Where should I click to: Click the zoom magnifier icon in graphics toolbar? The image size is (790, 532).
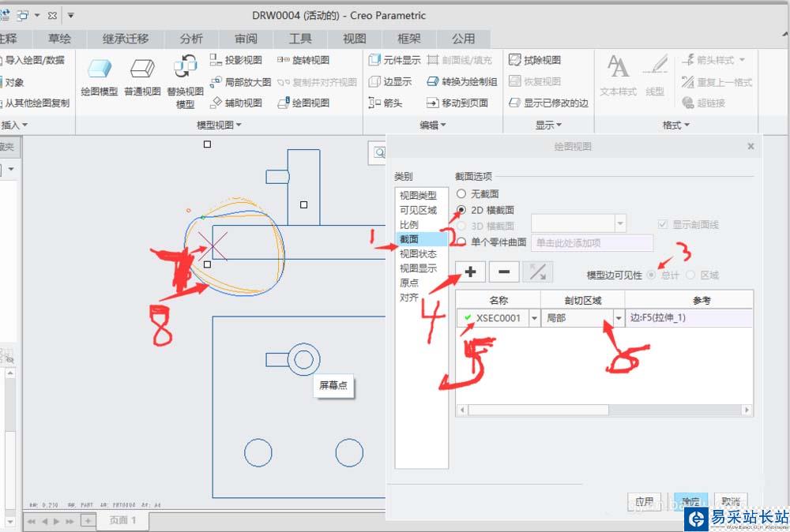[379, 152]
